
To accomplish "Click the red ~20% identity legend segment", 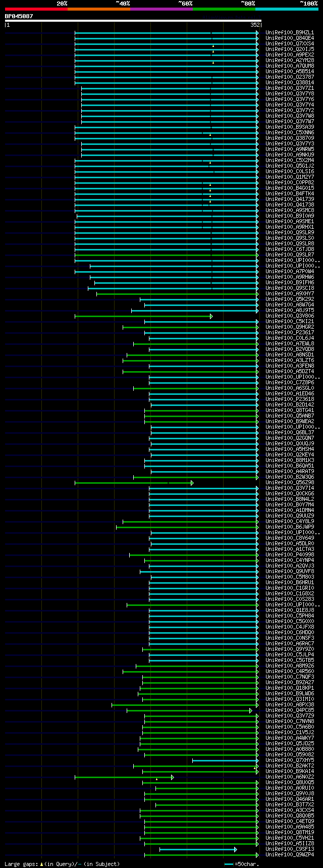I will tap(36, 9).
